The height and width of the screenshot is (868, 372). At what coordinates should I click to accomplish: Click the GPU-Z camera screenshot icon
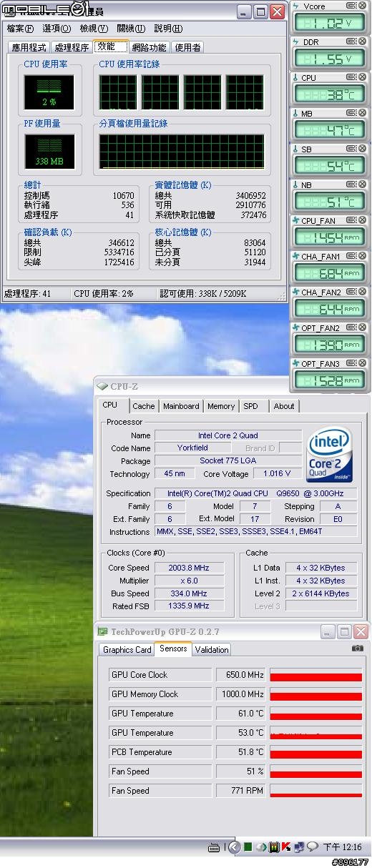[x=358, y=648]
